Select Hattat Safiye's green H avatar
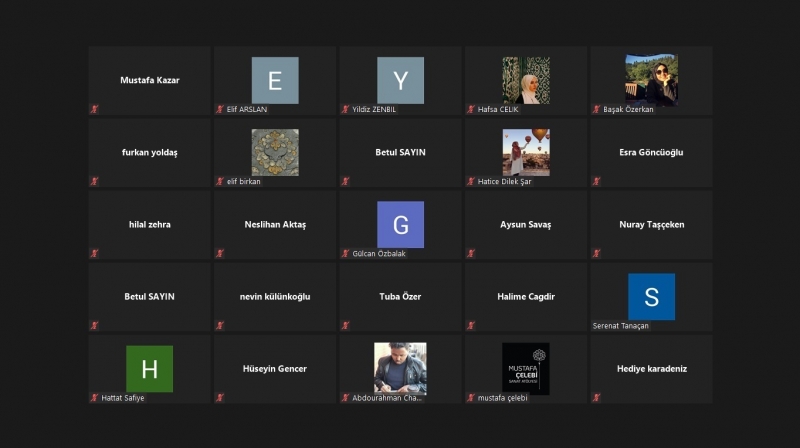This screenshot has height=448, width=800. point(149,368)
